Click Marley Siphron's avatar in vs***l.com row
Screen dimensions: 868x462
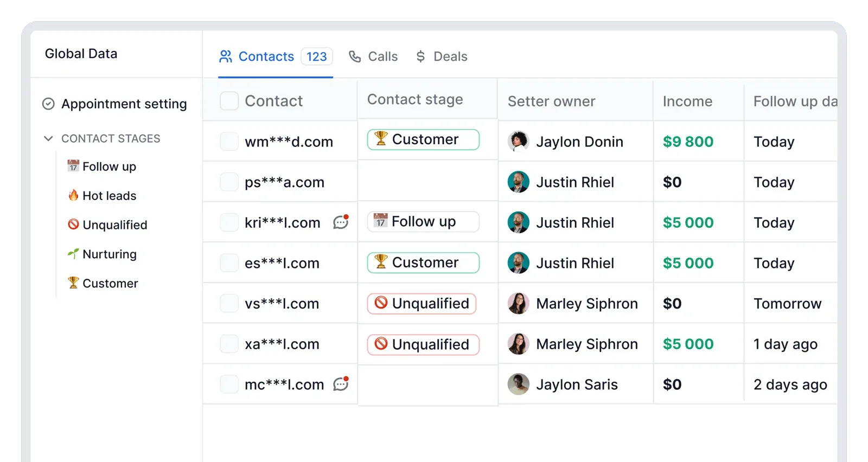click(x=518, y=304)
